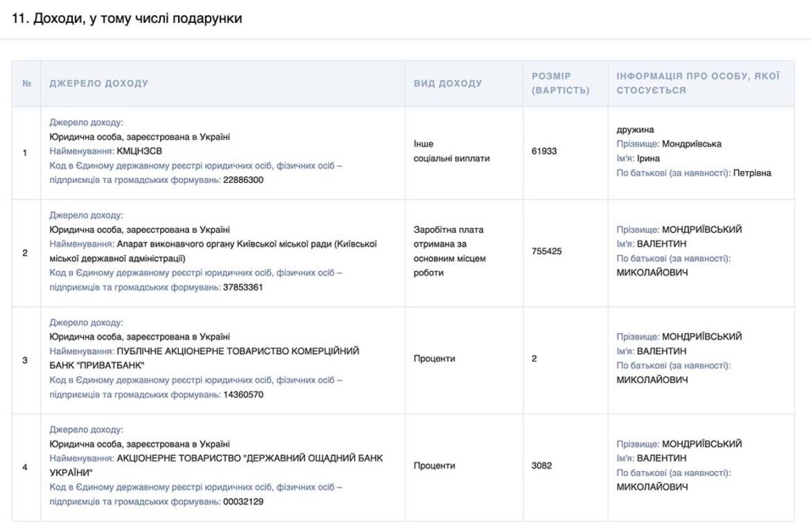Select the interest amount 3082
This screenshot has width=811, height=532.
coord(541,465)
